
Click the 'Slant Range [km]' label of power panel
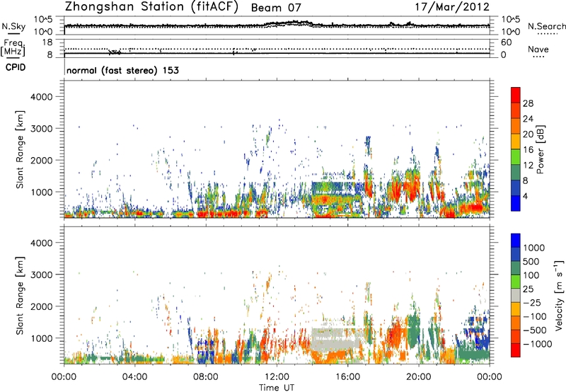coord(20,149)
